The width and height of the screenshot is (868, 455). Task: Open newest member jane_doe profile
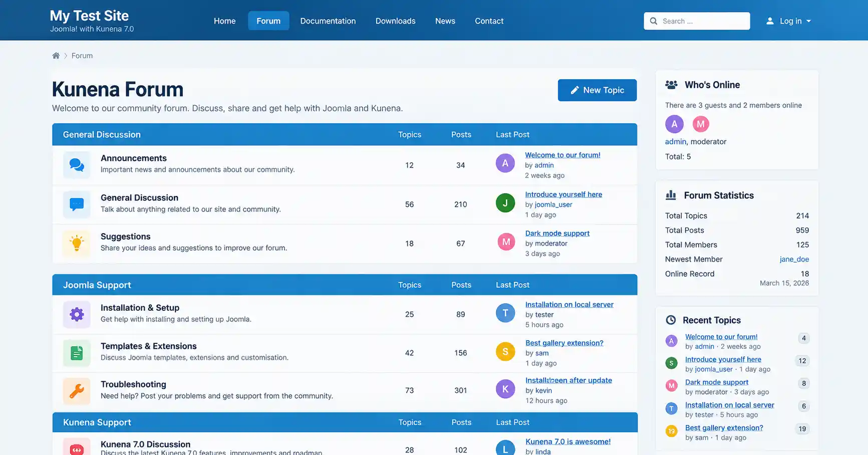coord(794,259)
